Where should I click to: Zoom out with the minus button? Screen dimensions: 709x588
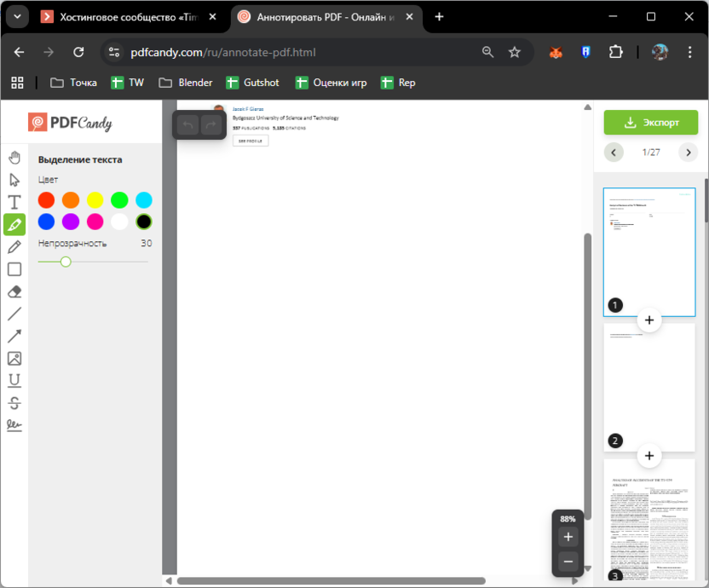568,562
